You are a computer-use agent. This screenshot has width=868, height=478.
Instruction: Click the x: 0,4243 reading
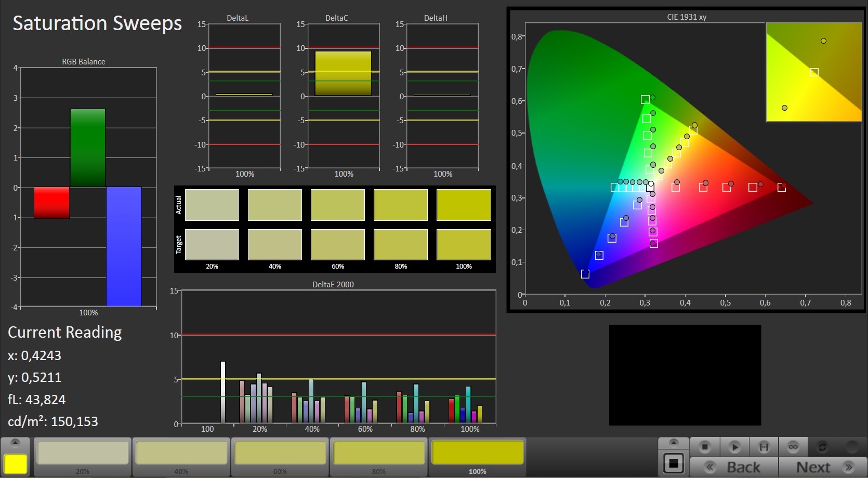34,355
